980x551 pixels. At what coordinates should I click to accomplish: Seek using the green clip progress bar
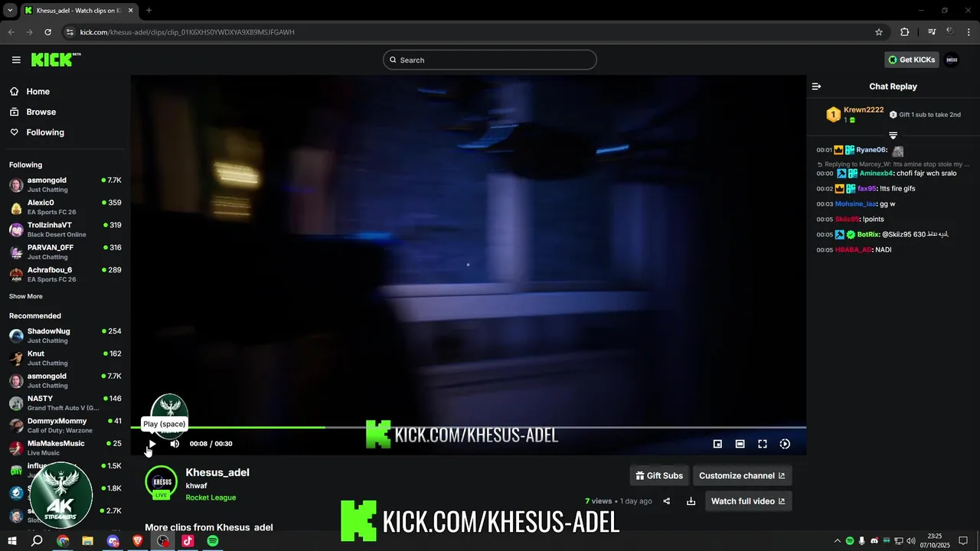(x=468, y=427)
